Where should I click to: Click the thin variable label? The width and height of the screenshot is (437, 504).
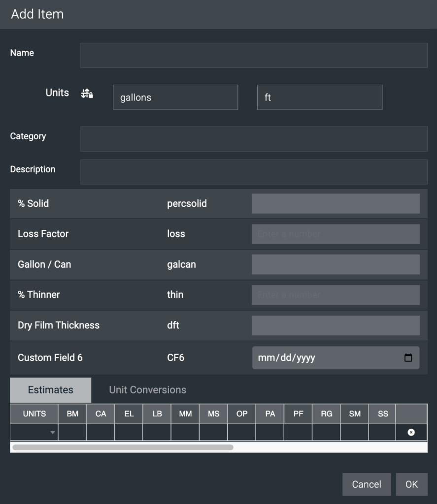[x=175, y=295]
